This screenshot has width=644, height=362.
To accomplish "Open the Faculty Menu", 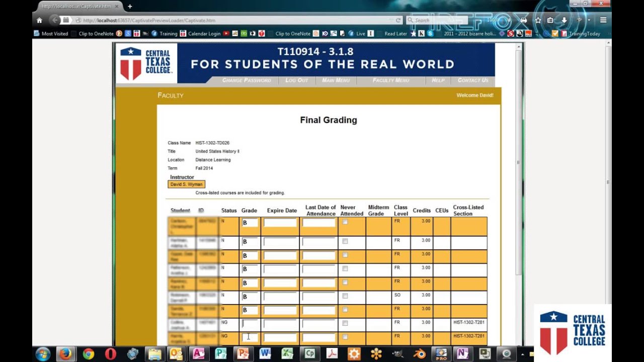I will tap(391, 80).
